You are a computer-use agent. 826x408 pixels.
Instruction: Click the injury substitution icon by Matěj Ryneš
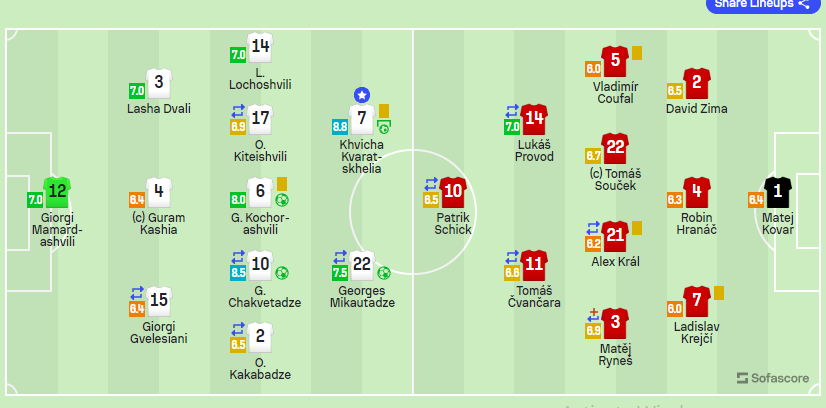594,313
